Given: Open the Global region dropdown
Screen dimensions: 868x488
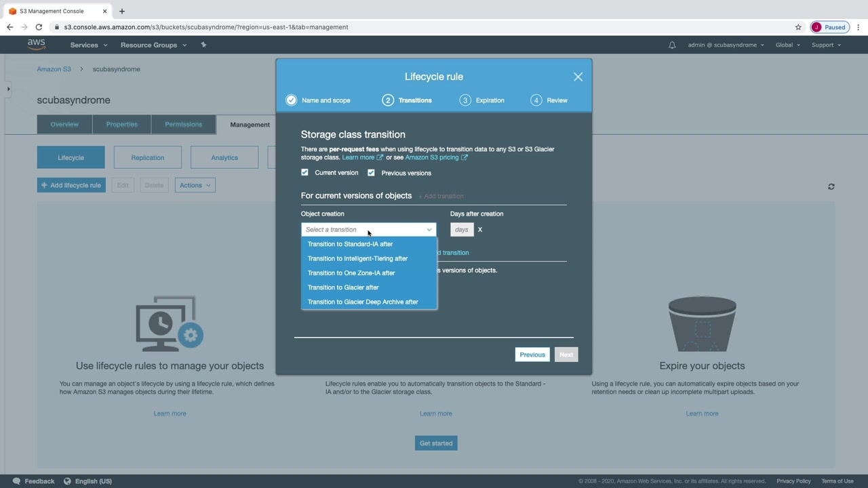Looking at the screenshot, I should (788, 45).
